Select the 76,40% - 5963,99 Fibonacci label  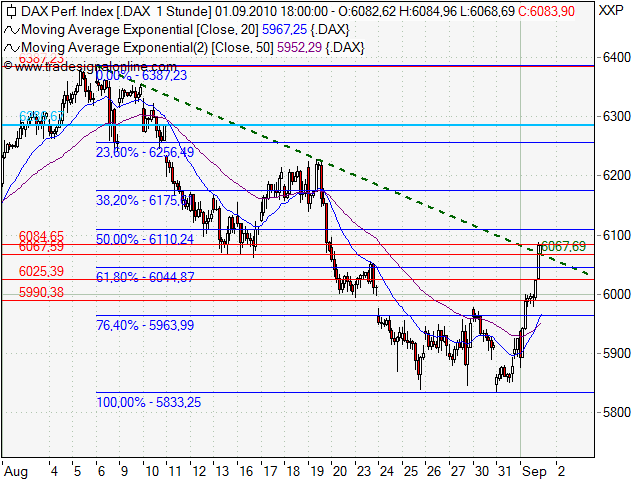click(x=145, y=325)
